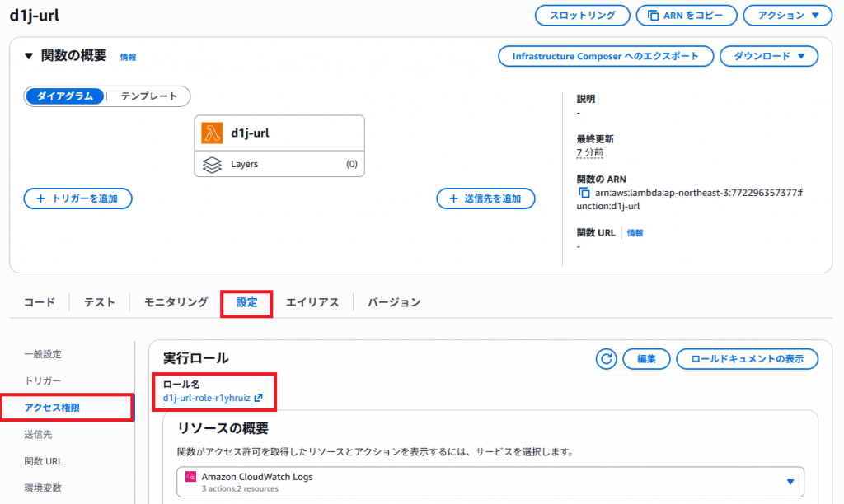Select 環境変数 in the settings sidebar
The width and height of the screenshot is (844, 504).
43,488
